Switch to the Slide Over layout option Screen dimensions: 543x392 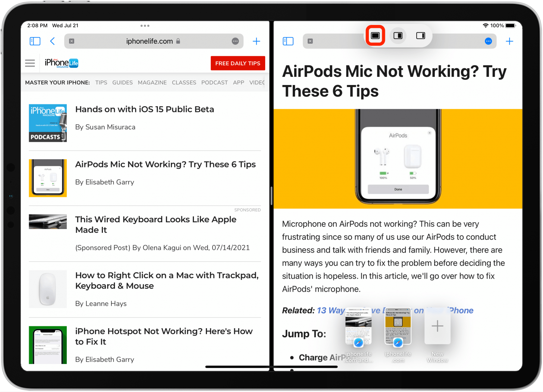(420, 35)
